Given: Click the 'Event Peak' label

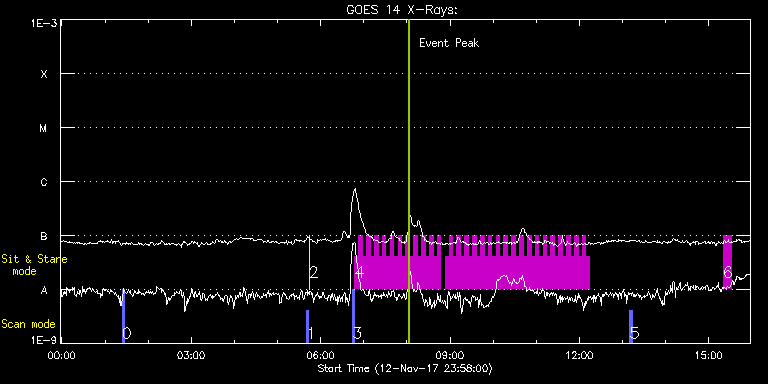Looking at the screenshot, I should pos(449,43).
